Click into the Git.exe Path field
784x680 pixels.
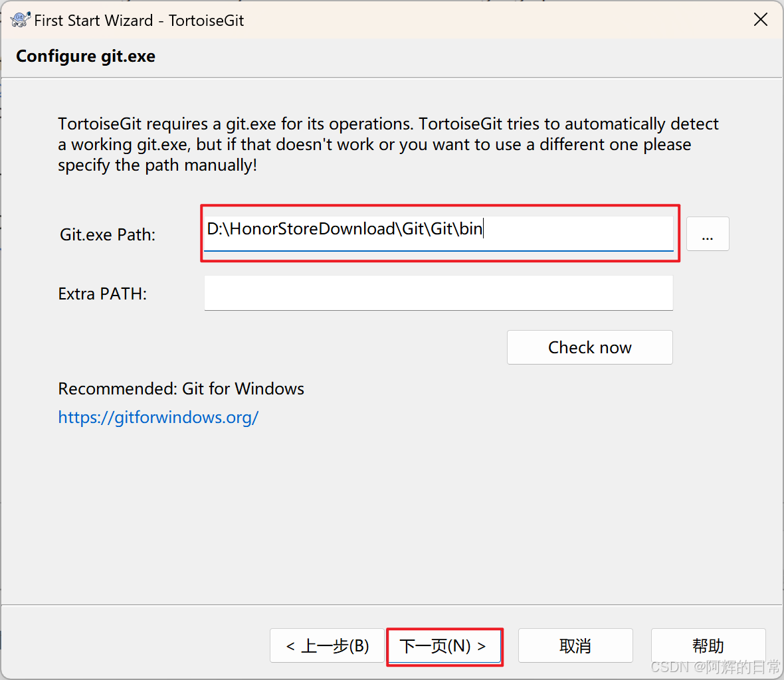pyautogui.click(x=439, y=233)
